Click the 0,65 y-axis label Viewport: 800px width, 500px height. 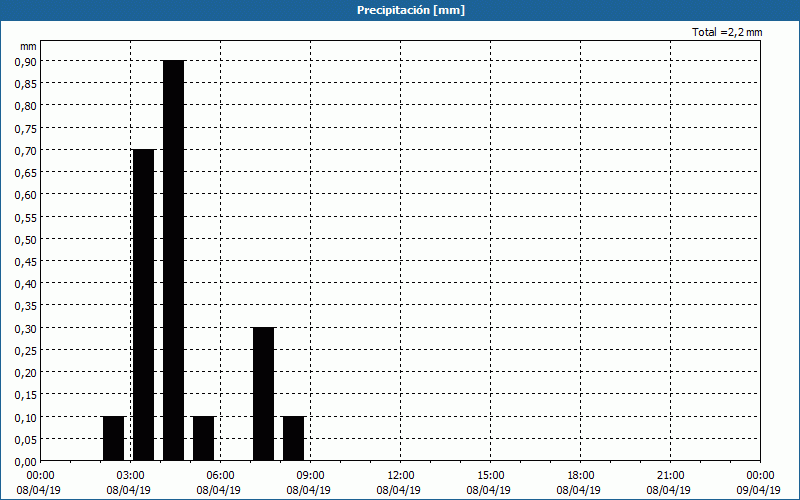click(x=26, y=172)
